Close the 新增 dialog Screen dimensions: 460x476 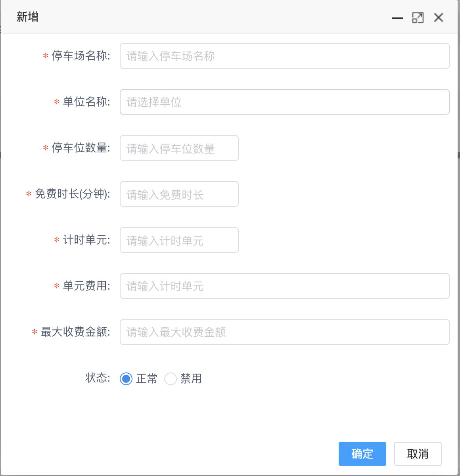point(438,18)
